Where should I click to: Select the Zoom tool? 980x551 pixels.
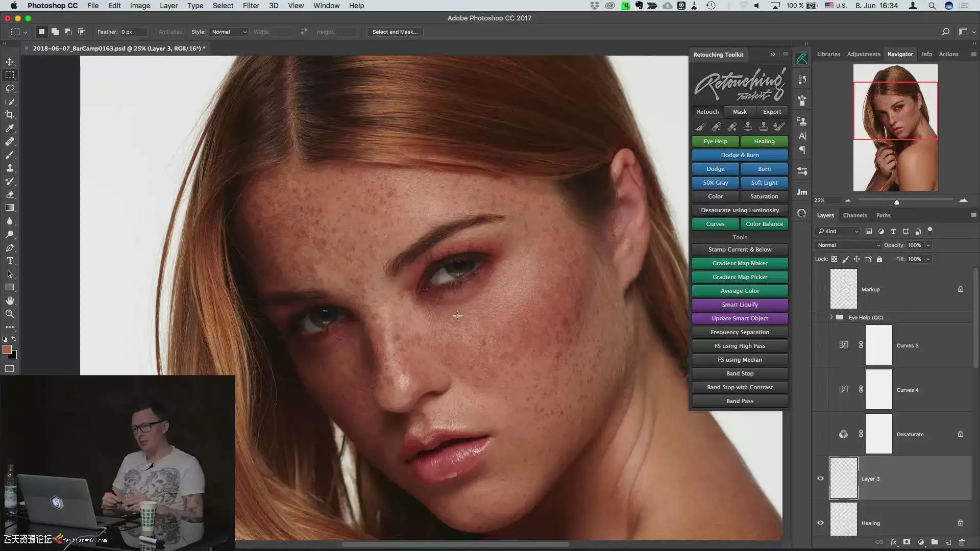click(10, 314)
